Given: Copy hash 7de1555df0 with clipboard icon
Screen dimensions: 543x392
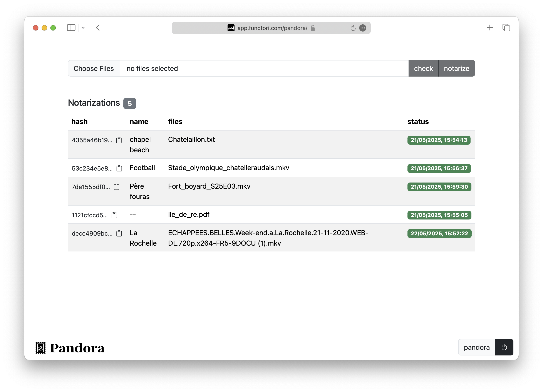Looking at the screenshot, I should coord(116,187).
